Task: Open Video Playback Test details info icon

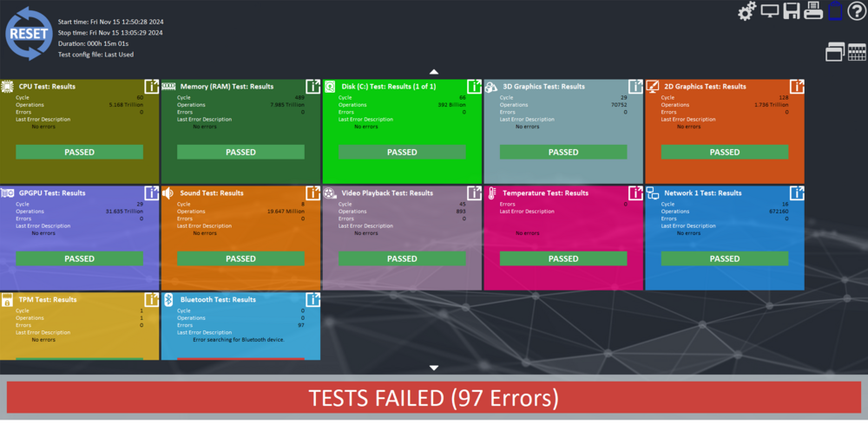Action: [x=475, y=193]
